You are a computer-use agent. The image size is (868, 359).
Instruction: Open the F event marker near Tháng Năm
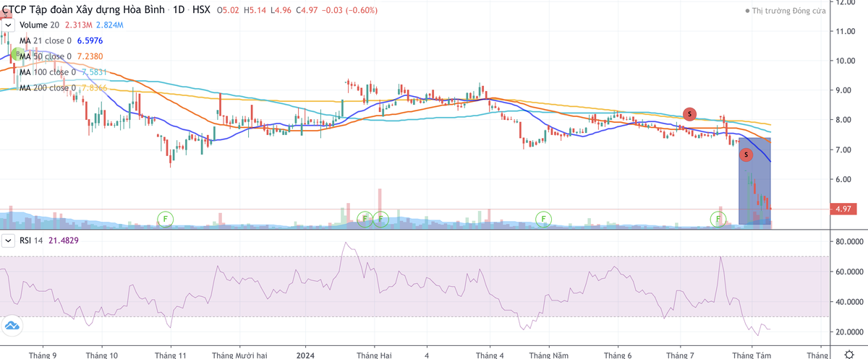coord(542,217)
